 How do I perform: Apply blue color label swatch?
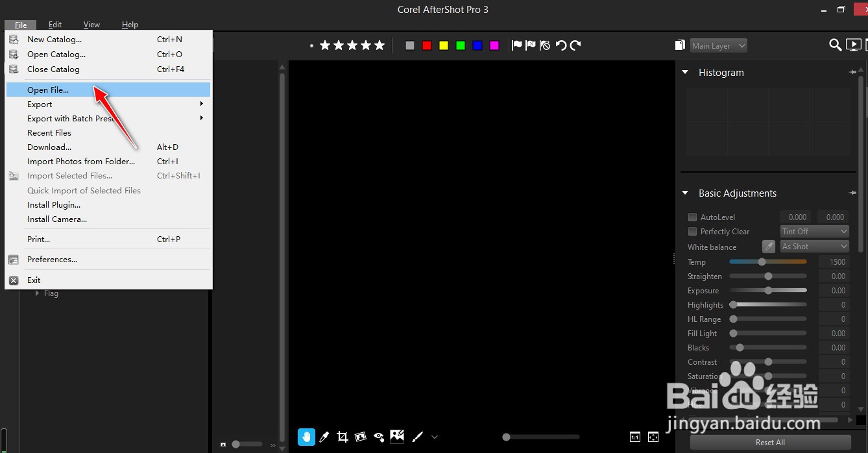click(x=477, y=45)
